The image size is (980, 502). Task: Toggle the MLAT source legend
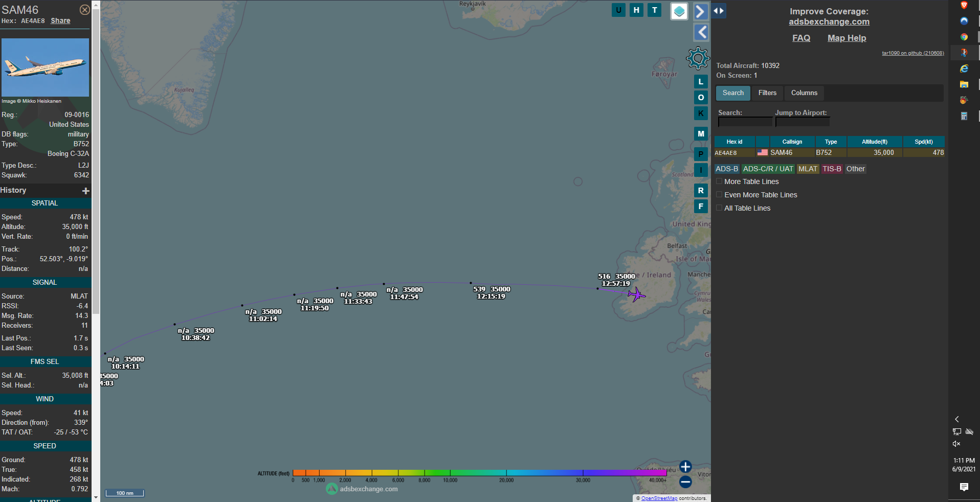(808, 169)
